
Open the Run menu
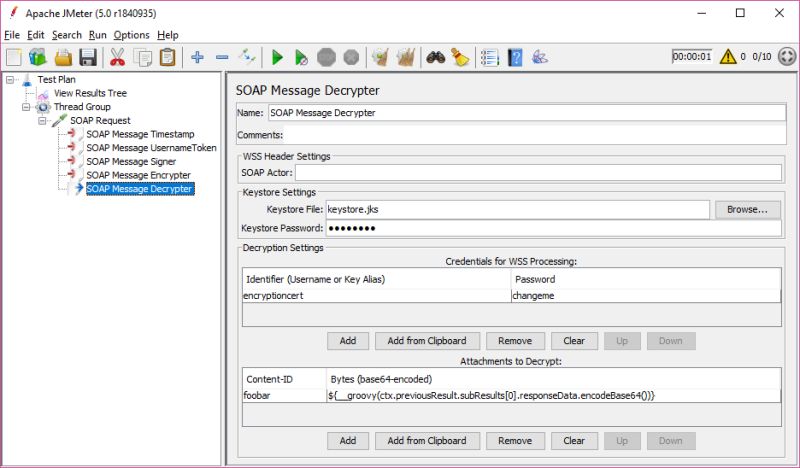pos(97,35)
